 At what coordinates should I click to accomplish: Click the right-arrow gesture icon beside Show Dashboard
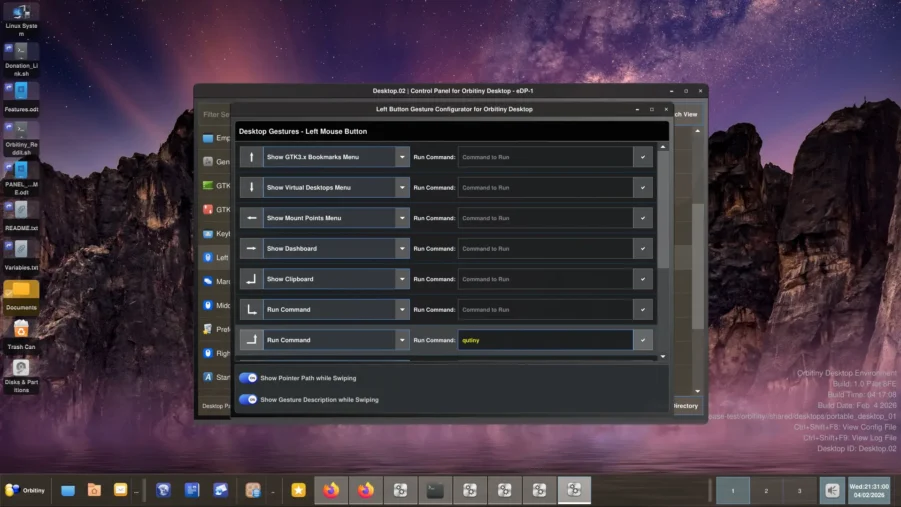coord(251,248)
